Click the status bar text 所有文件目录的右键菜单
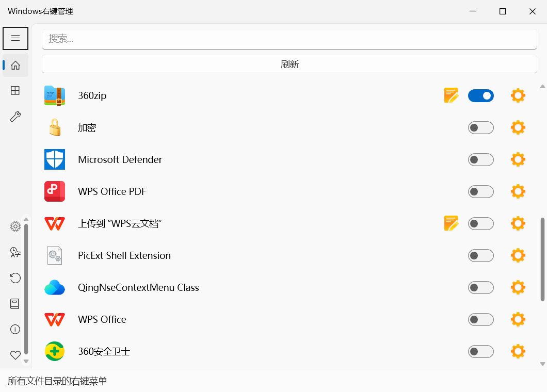The image size is (547, 392). pyautogui.click(x=57, y=381)
